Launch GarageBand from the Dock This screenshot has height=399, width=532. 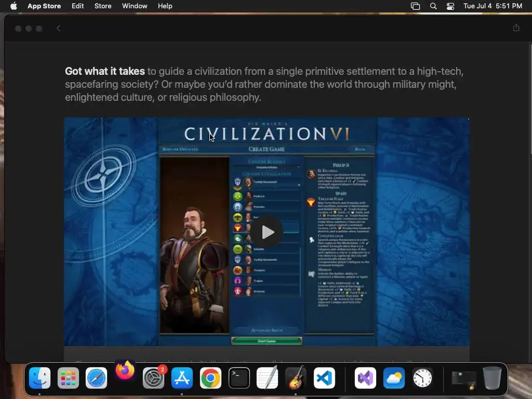pos(296,378)
